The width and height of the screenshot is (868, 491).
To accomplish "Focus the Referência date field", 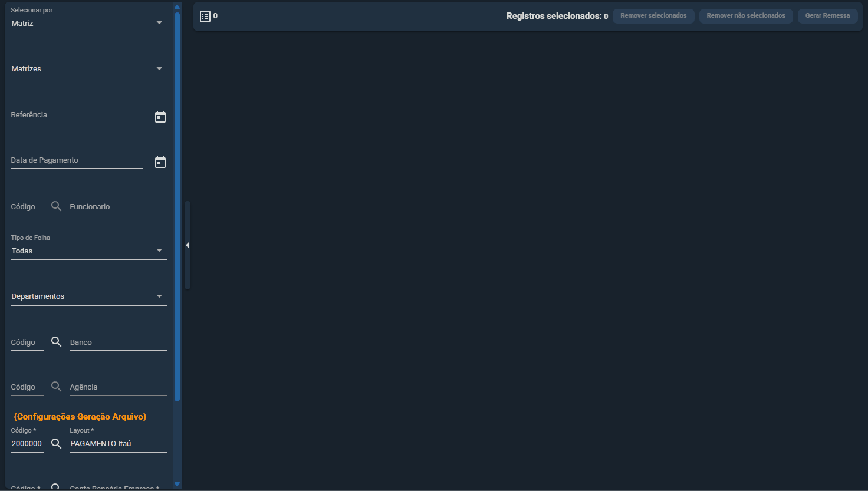I will tap(77, 115).
